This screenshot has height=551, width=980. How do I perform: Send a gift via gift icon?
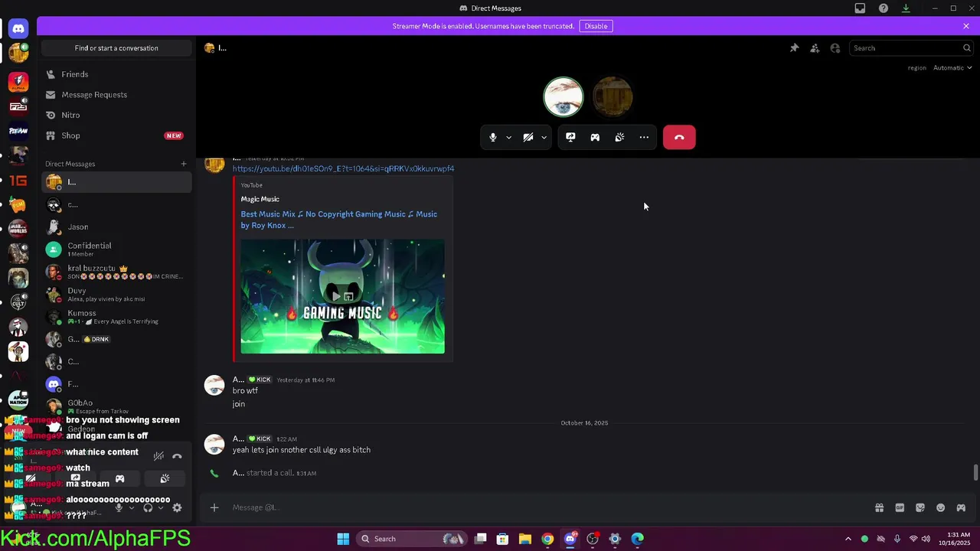click(880, 507)
